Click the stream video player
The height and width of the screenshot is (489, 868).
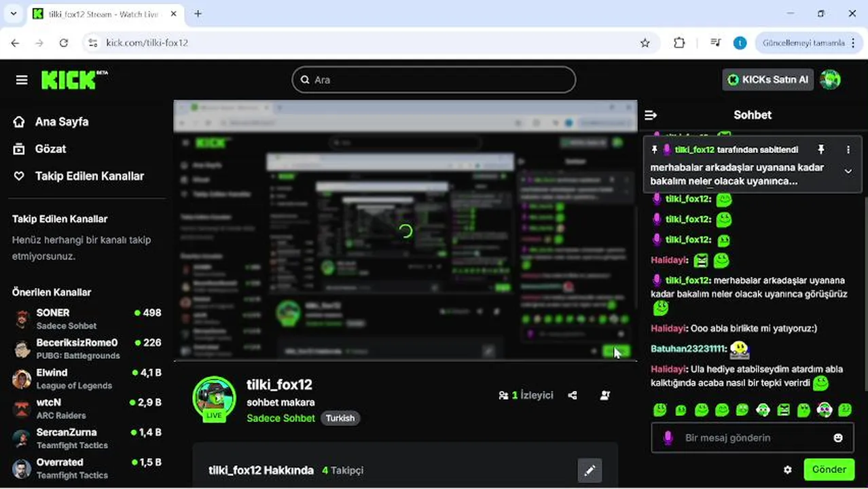[405, 230]
